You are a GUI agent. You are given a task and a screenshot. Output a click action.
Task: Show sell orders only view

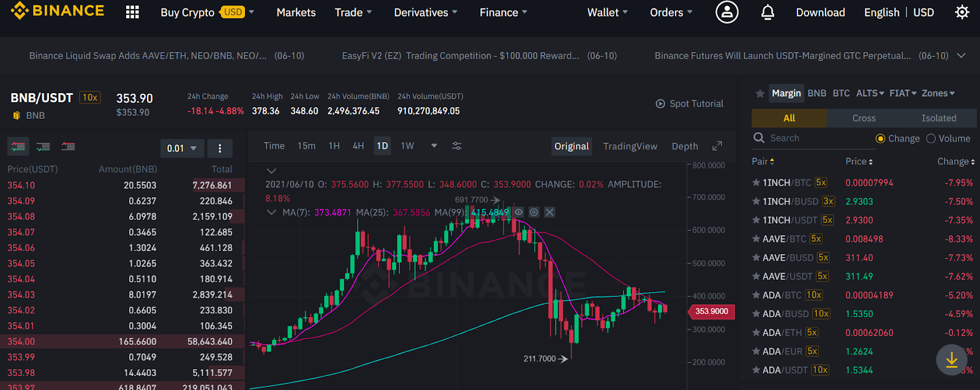68,146
